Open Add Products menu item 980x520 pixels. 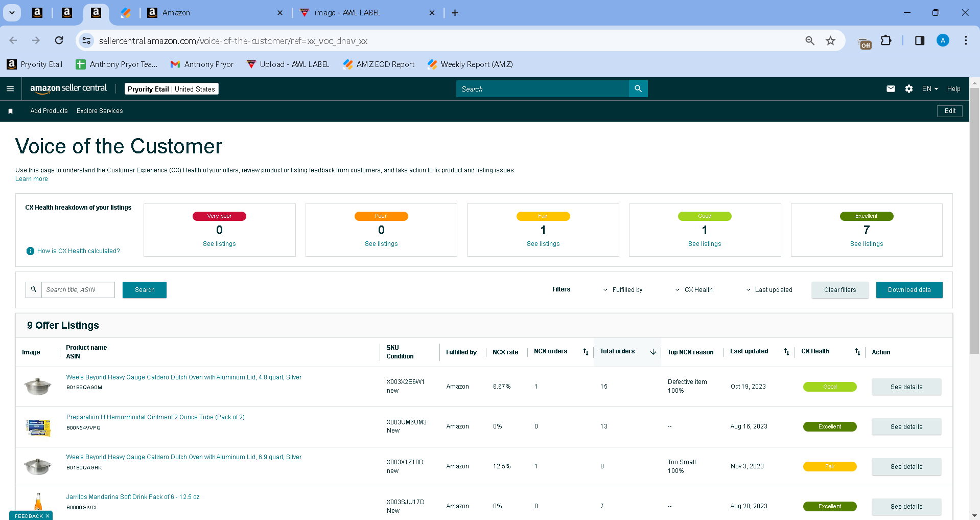pyautogui.click(x=49, y=111)
